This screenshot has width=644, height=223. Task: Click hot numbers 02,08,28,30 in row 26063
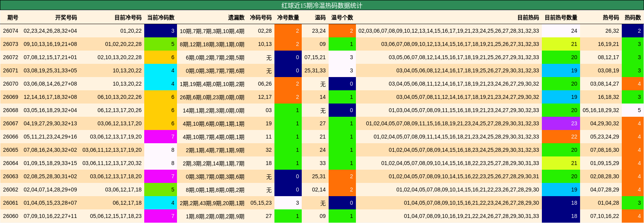point(605,176)
